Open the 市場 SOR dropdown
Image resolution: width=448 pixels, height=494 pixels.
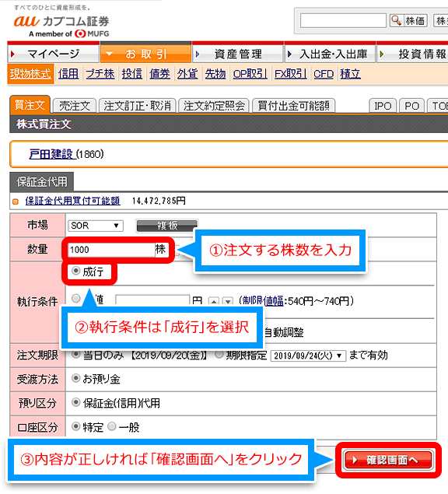pyautogui.click(x=96, y=226)
